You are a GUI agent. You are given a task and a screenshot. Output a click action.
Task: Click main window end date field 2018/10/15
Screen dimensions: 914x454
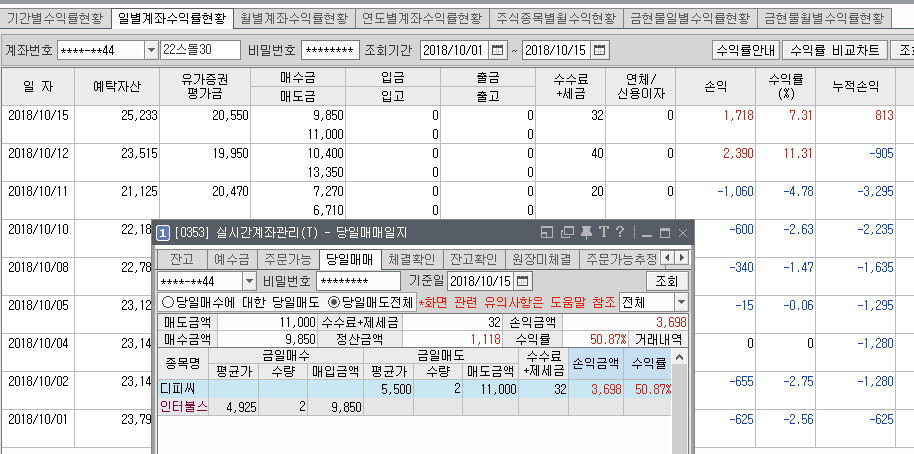point(557,50)
